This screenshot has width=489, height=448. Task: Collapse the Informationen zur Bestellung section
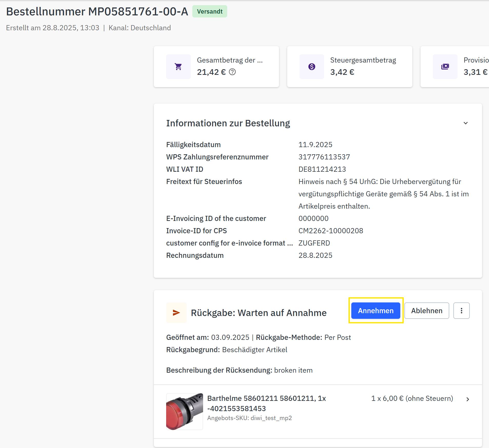coord(465,123)
